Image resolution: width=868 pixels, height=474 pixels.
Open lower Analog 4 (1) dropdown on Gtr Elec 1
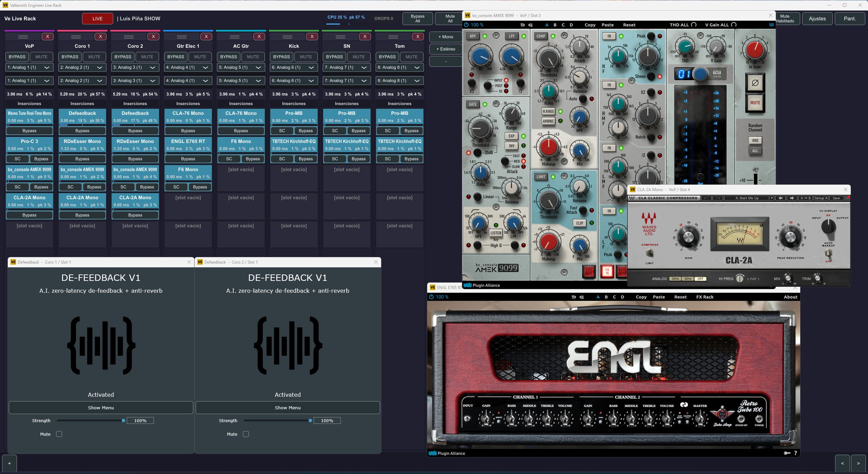188,81
